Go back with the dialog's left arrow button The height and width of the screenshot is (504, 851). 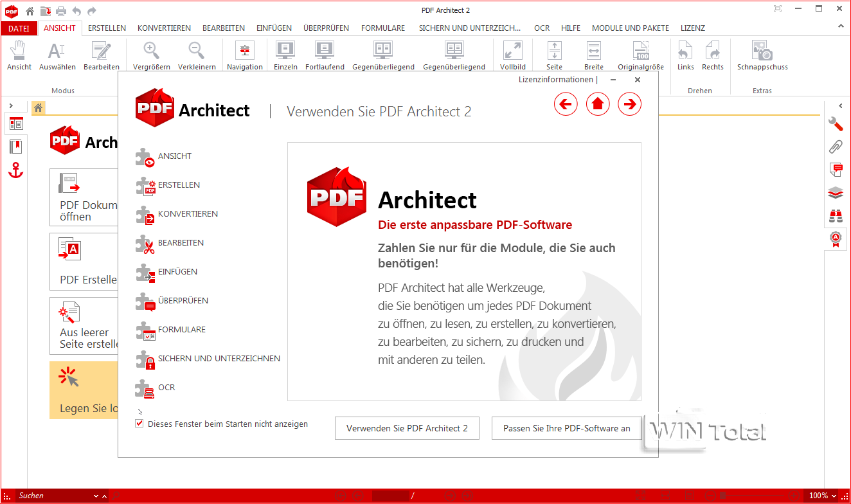[566, 104]
